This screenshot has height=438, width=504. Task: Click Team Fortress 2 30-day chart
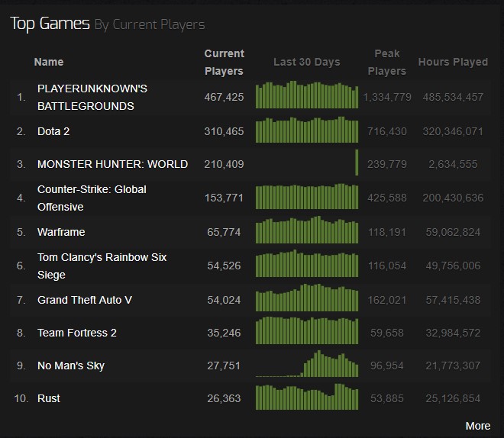(x=307, y=330)
